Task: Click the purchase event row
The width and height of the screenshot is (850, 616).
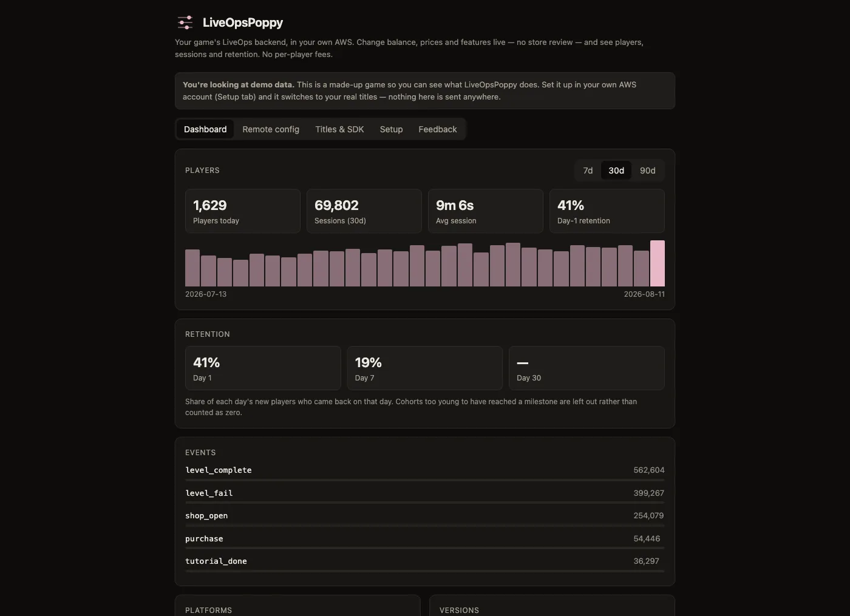Action: coord(425,540)
